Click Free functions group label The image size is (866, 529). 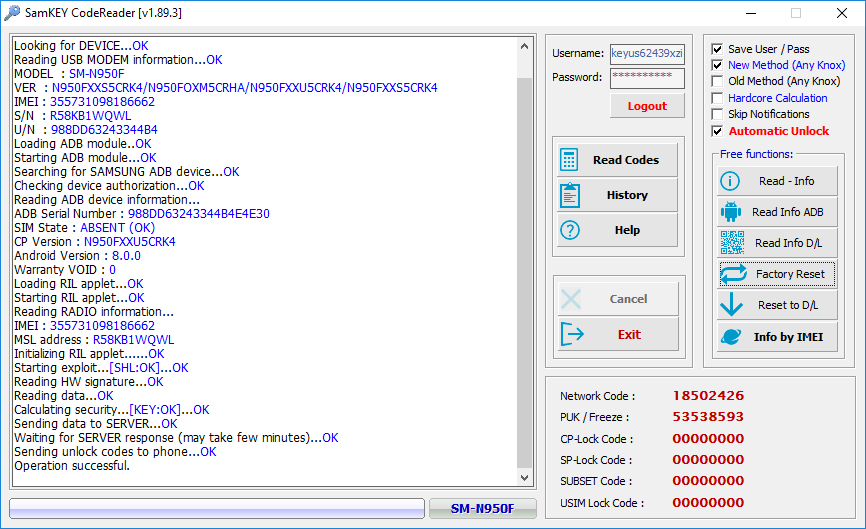[756, 154]
